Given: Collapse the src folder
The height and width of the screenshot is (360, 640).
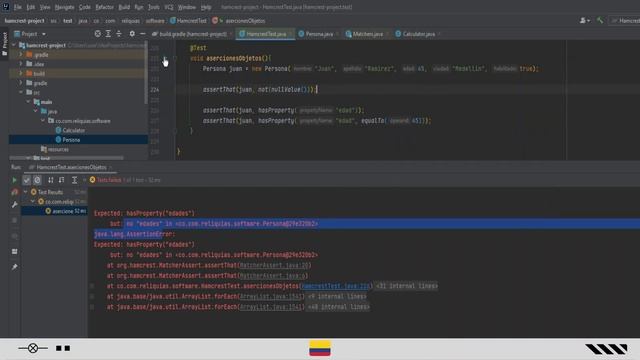Looking at the screenshot, I should [21, 92].
